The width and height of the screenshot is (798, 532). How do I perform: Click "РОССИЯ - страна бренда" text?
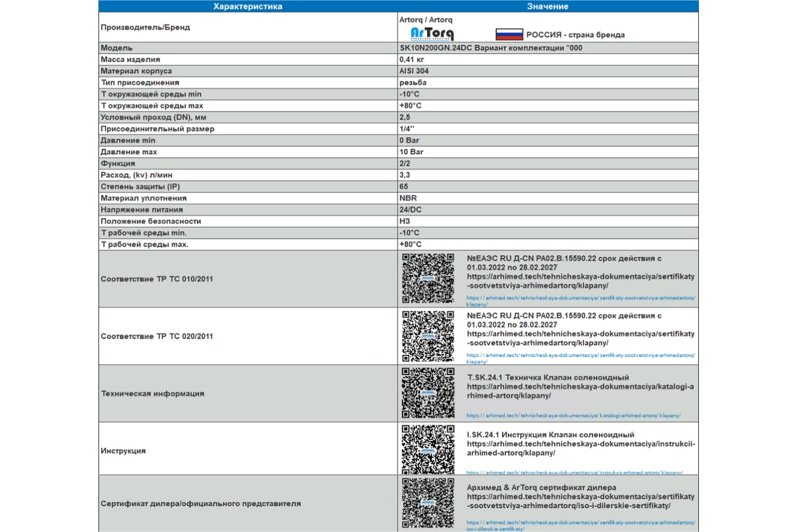[575, 35]
